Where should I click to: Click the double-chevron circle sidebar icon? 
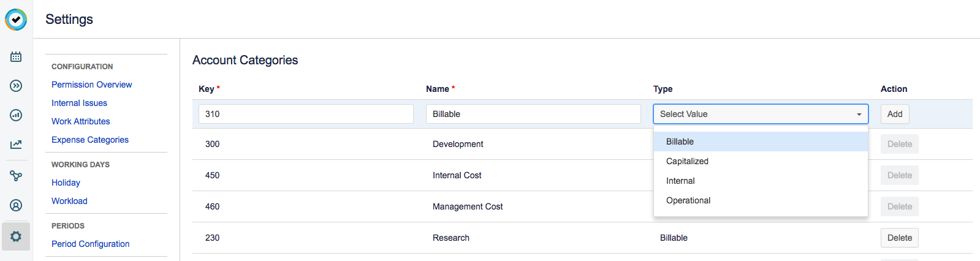click(16, 86)
